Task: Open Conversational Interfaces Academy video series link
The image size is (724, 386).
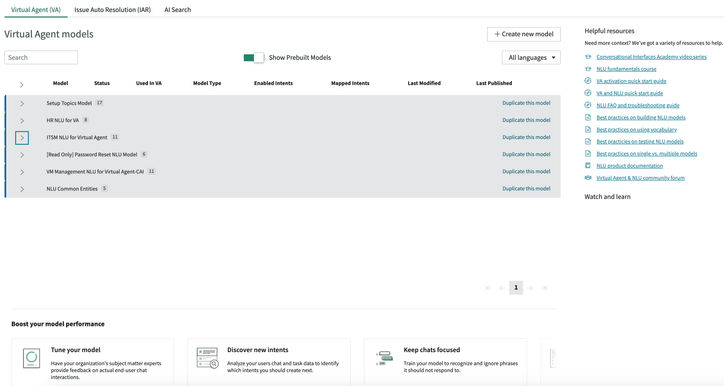Action: pos(652,57)
